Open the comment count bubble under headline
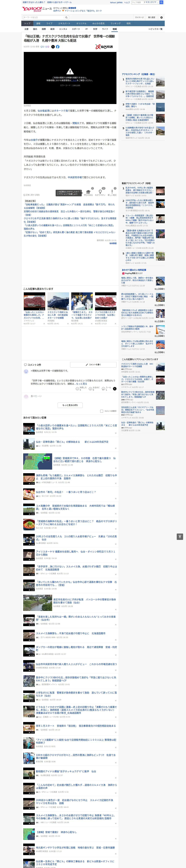Screen dimensions: 186x868 point(43,47)
